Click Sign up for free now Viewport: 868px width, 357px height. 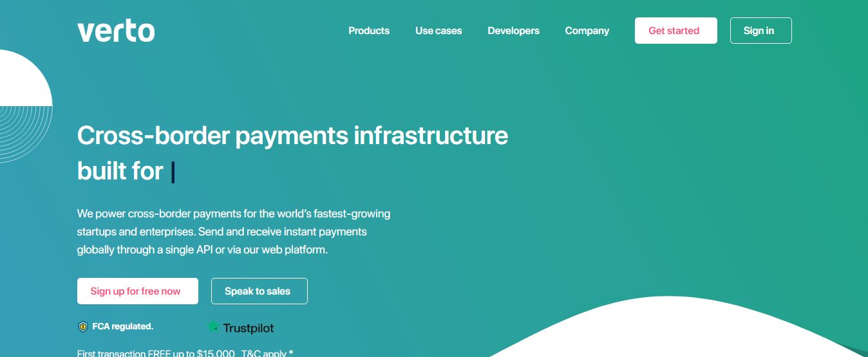click(x=137, y=291)
